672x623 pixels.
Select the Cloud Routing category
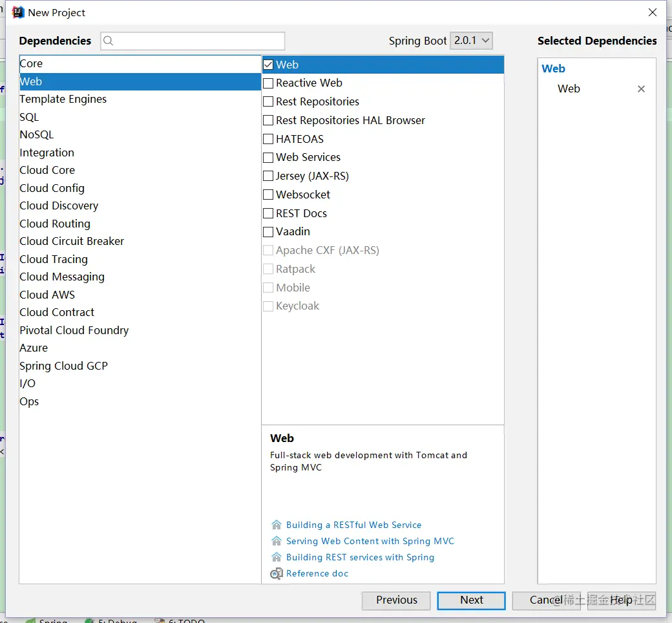140,224
